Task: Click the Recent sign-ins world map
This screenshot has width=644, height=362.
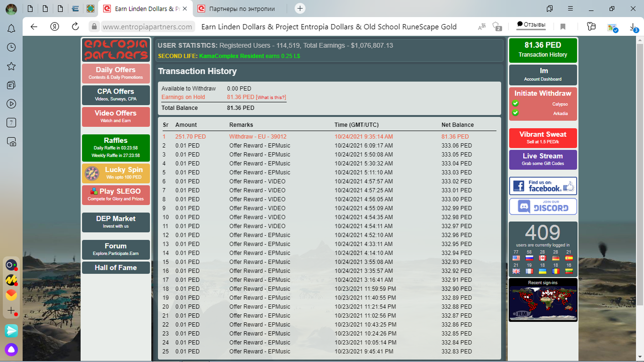Action: [543, 303]
